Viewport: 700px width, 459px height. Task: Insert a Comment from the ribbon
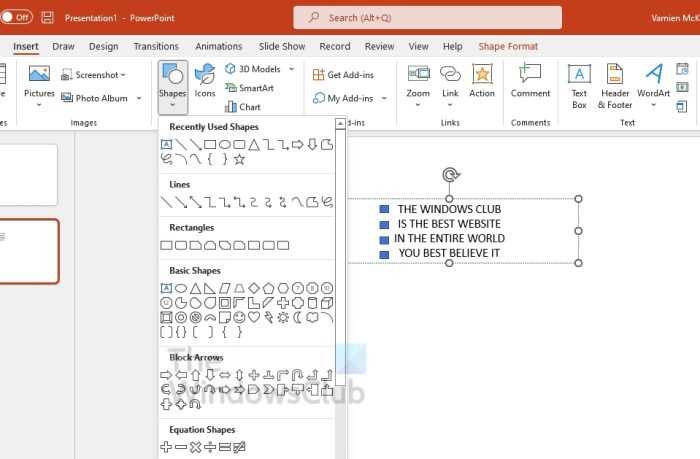coord(530,80)
